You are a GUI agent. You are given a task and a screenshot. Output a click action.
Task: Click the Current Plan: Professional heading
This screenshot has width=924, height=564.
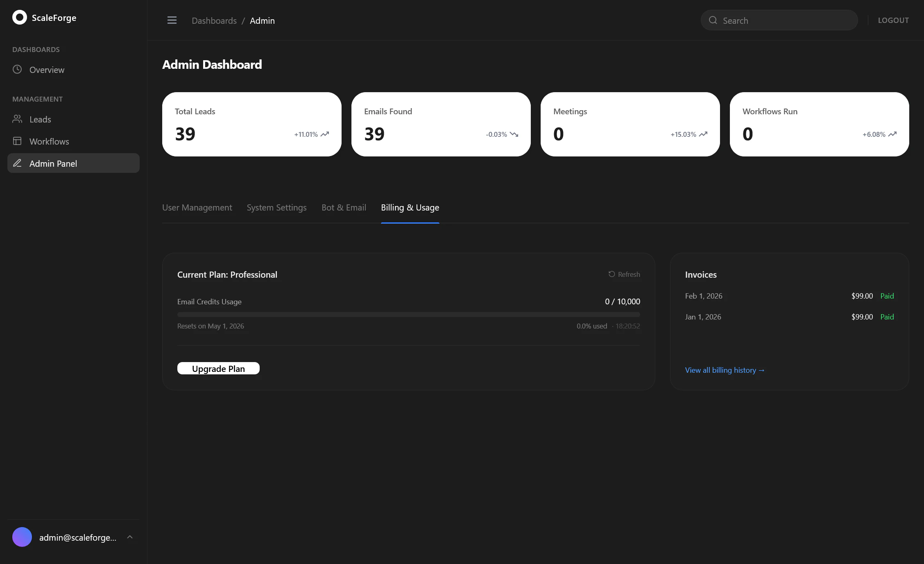click(227, 275)
